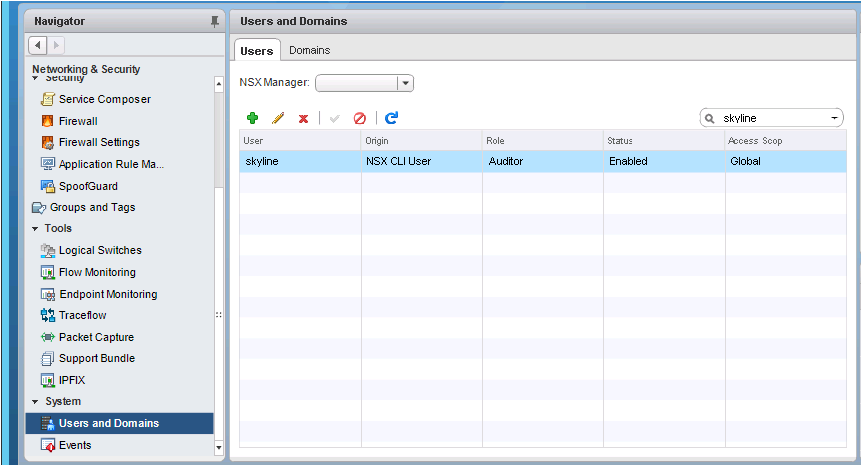Image resolution: width=861 pixels, height=466 pixels.
Task: Open the Firewall section
Action: click(x=78, y=121)
